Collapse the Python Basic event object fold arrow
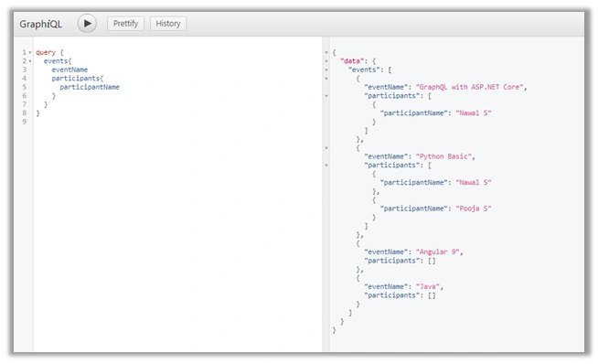Screen dimensions: 598x364 point(326,147)
